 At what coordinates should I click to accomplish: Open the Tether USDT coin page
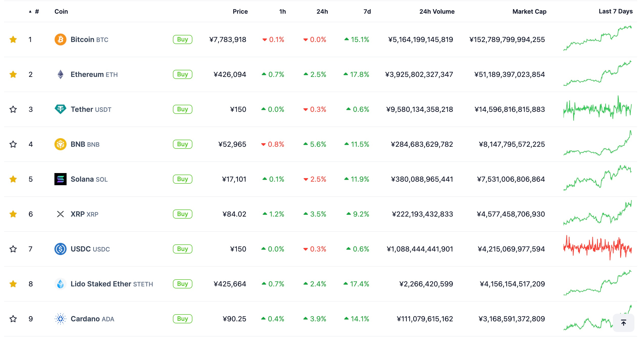[91, 109]
